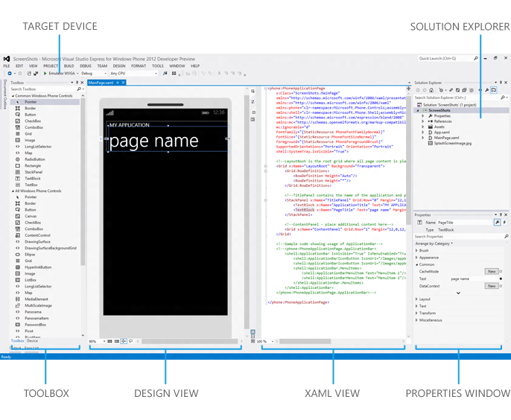Click Text property marker square
Viewport: 511px width, 420px height.
[501, 279]
